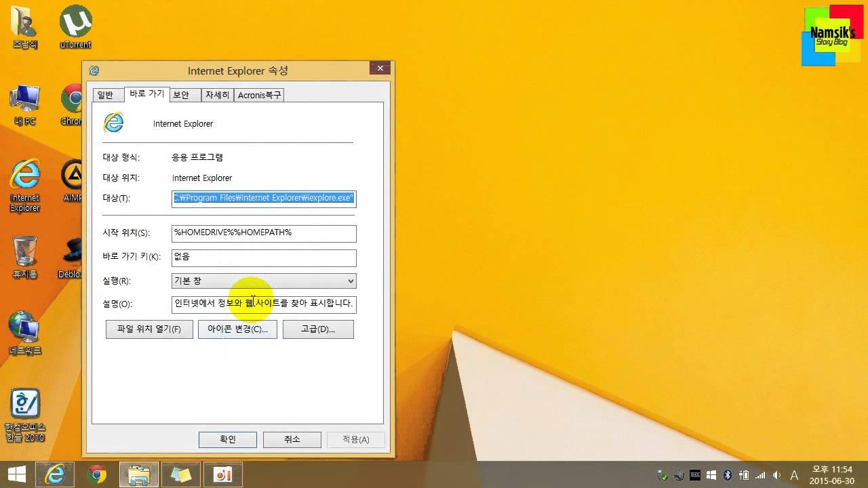868x488 pixels.
Task: Click the 바로 가기 키(K) field
Action: pos(264,258)
